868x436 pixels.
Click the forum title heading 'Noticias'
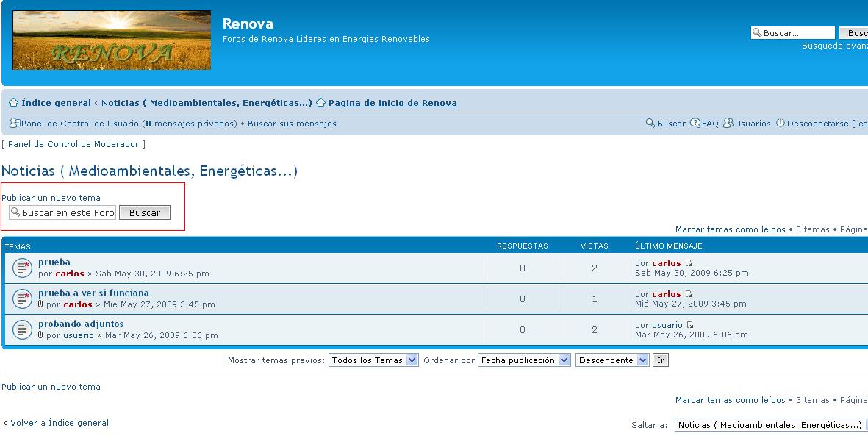149,171
